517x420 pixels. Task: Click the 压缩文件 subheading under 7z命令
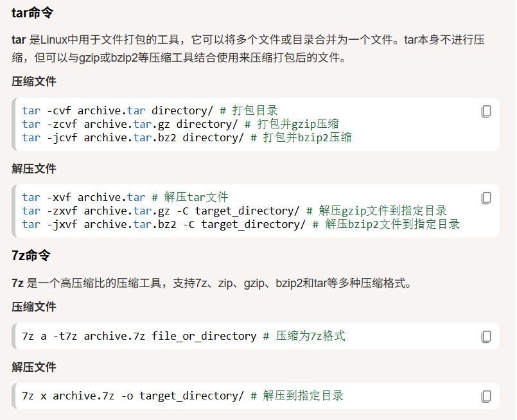(x=34, y=307)
